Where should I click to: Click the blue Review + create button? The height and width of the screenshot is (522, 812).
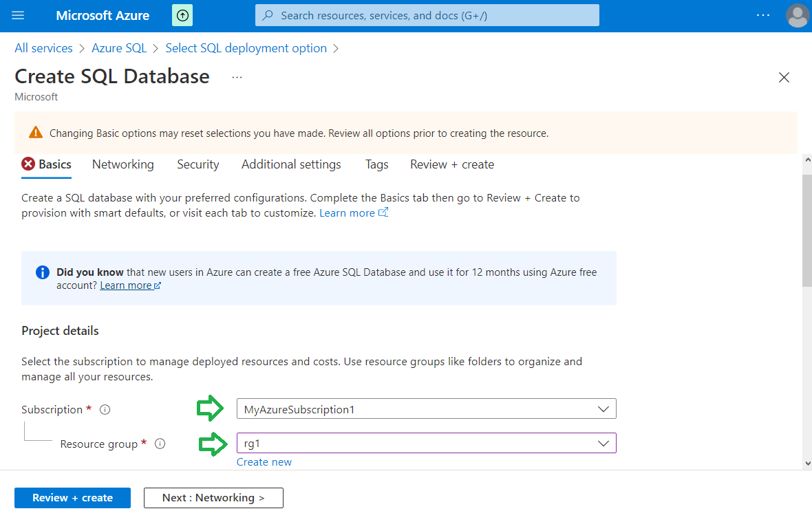(72, 498)
